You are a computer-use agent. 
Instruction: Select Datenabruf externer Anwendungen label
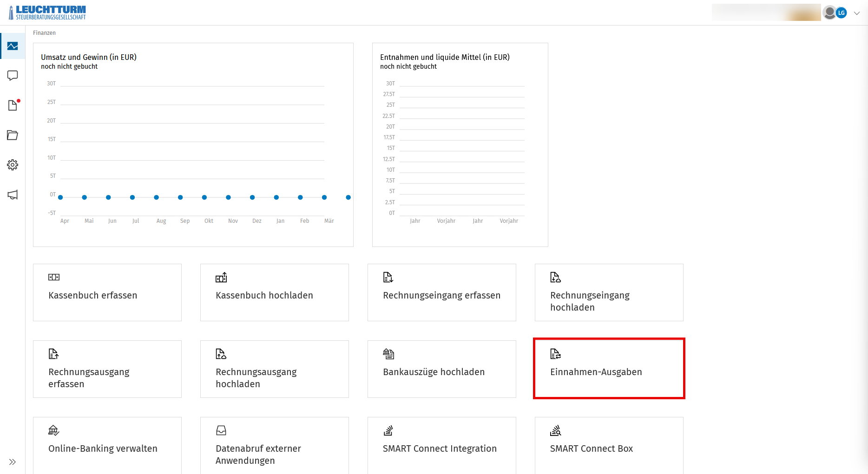coord(258,455)
